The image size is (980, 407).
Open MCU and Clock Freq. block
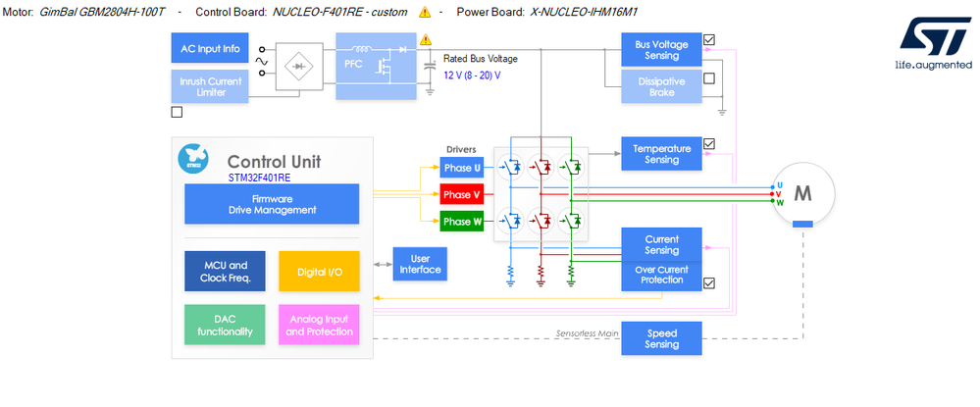(225, 272)
